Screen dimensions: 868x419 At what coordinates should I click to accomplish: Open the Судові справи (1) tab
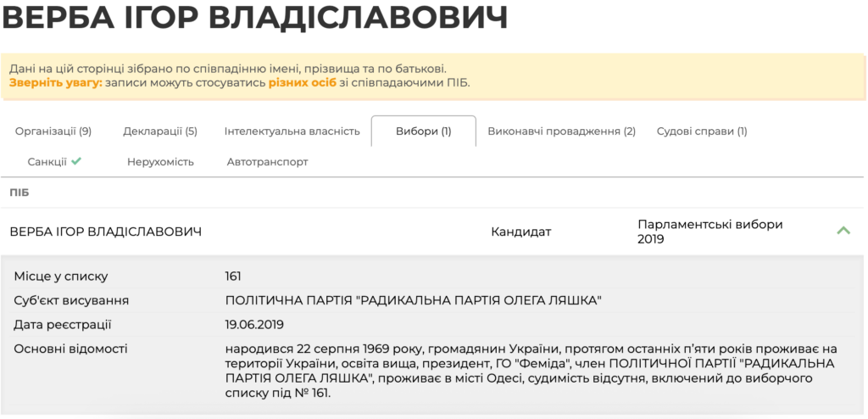(702, 131)
